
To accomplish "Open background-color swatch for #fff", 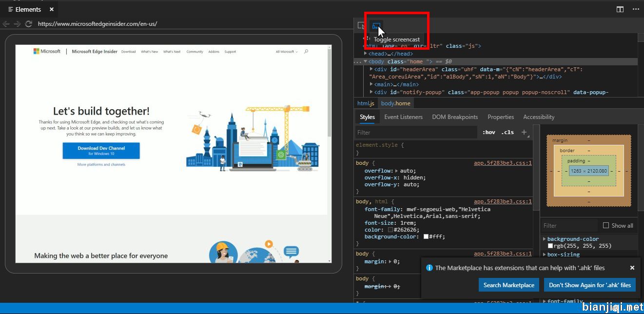I will [426, 236].
